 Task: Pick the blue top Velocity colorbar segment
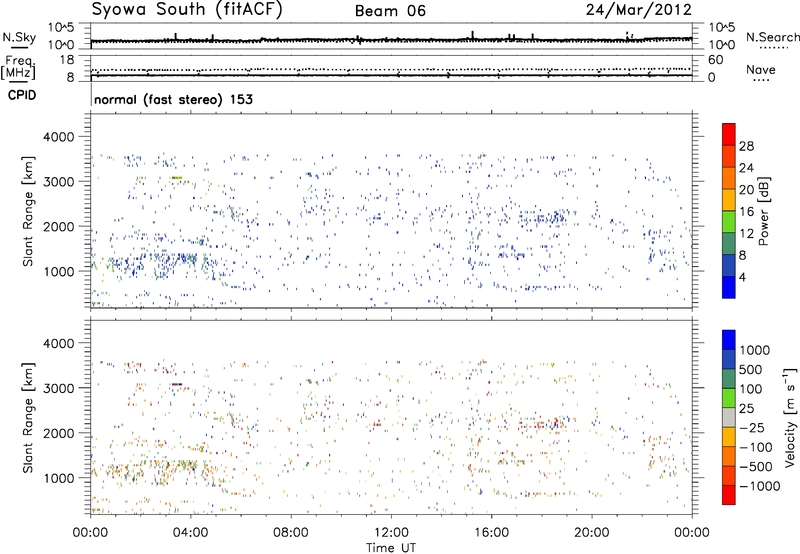coord(729,339)
